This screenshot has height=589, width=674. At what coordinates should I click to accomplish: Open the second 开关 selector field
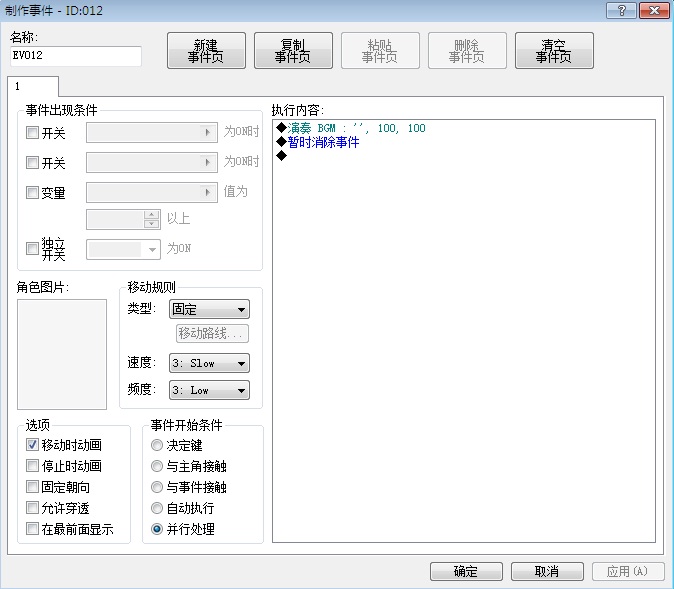pyautogui.click(x=152, y=163)
